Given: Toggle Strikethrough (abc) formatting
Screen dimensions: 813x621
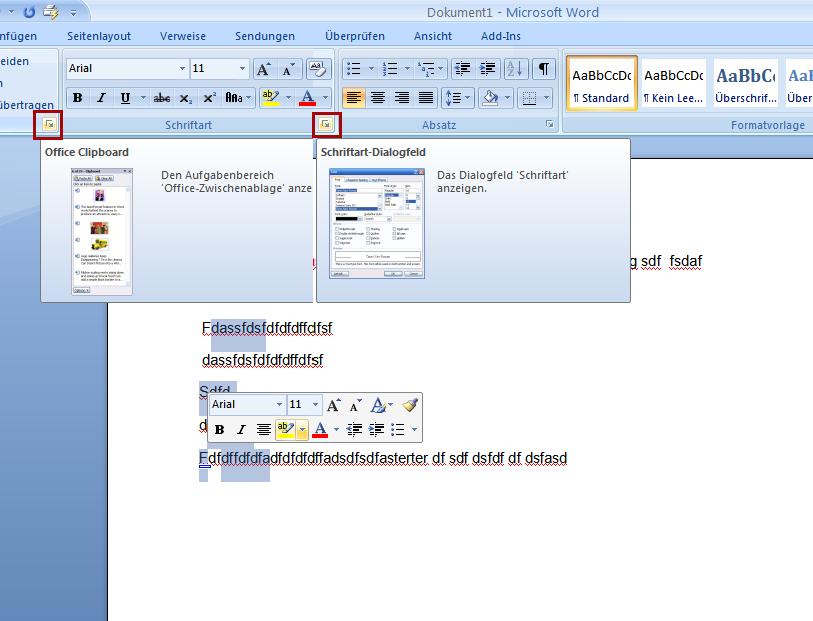Looking at the screenshot, I should 162,97.
